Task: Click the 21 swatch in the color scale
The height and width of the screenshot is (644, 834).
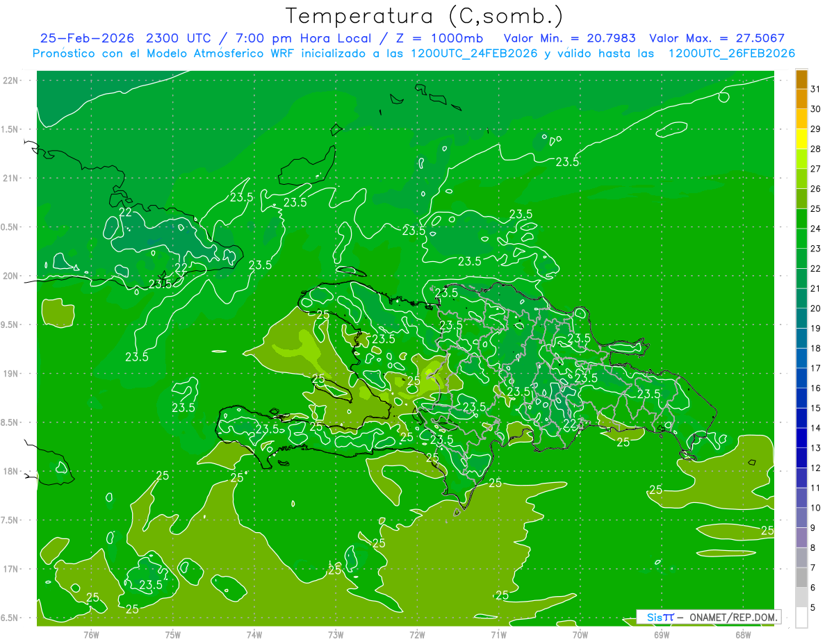Action: click(801, 279)
